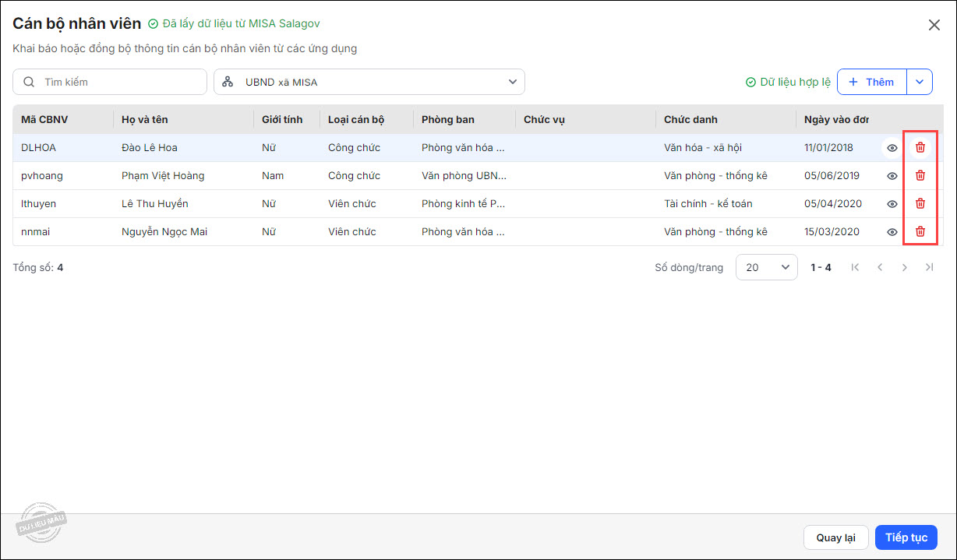View details of Đào Lê Hoa
This screenshot has width=957, height=560.
pos(892,148)
